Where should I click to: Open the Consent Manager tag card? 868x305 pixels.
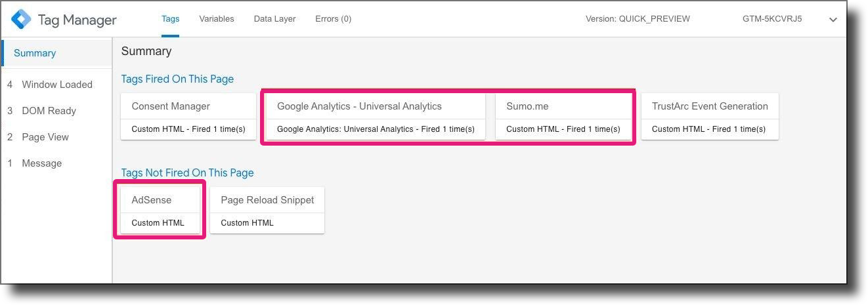(188, 116)
